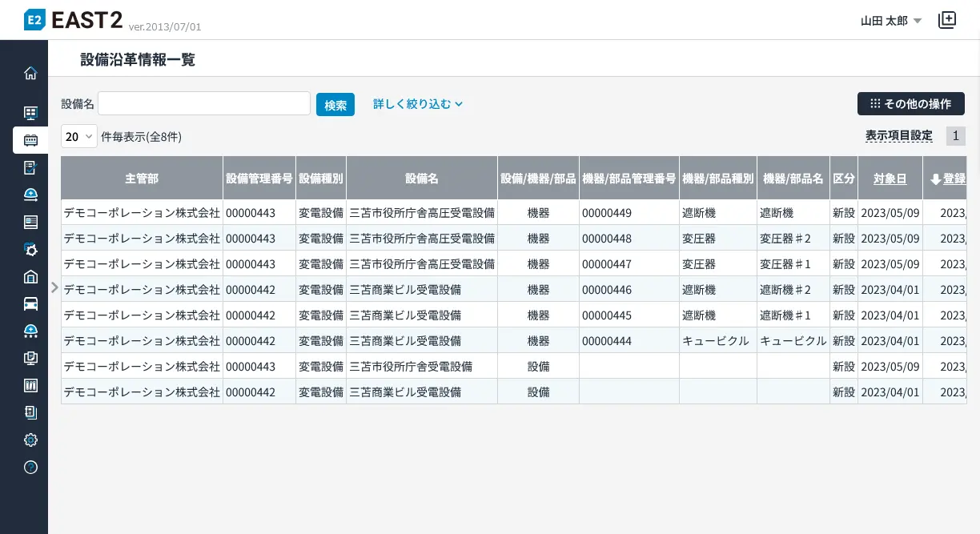
Task: Open the その他の操作 menu button
Action: (910, 104)
